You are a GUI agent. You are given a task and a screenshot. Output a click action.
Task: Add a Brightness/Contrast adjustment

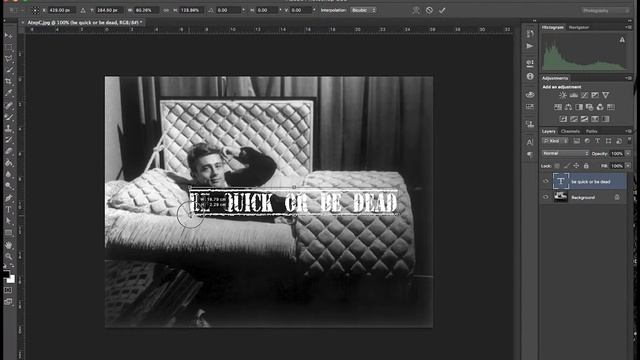[x=563, y=95]
